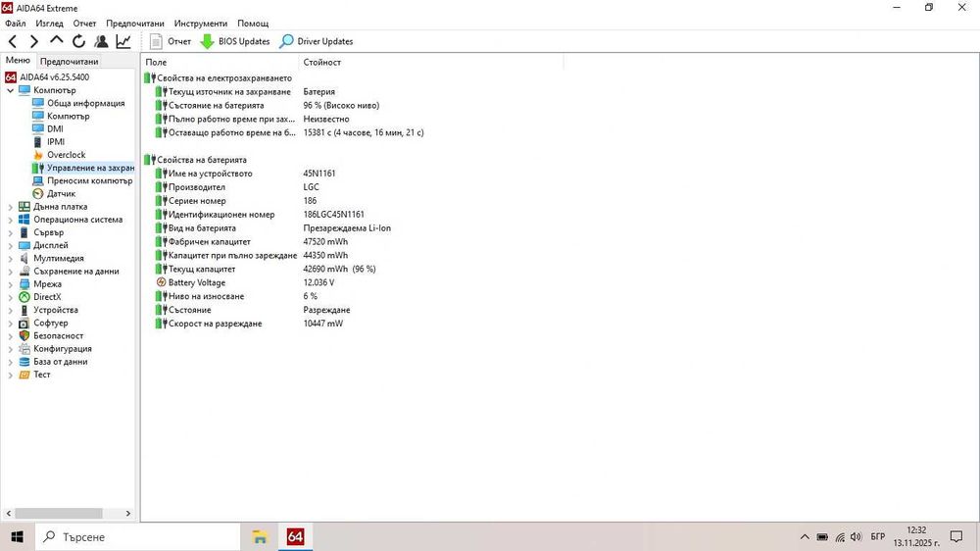
Task: Expand the Дънна платка node
Action: coord(10,207)
